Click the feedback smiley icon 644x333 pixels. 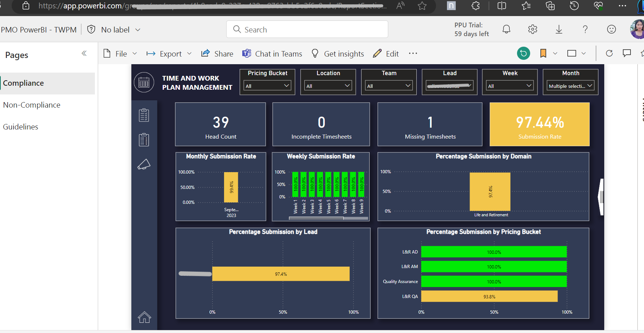click(x=612, y=29)
